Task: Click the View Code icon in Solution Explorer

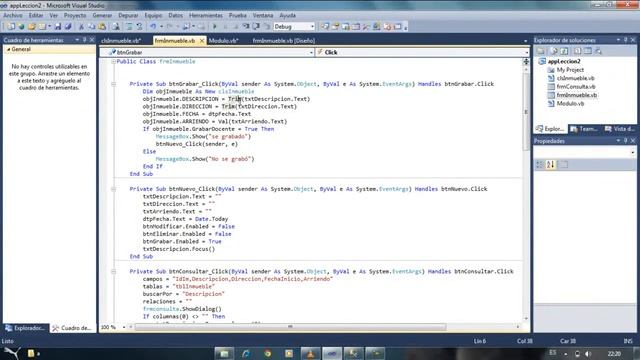Action: [x=578, y=51]
